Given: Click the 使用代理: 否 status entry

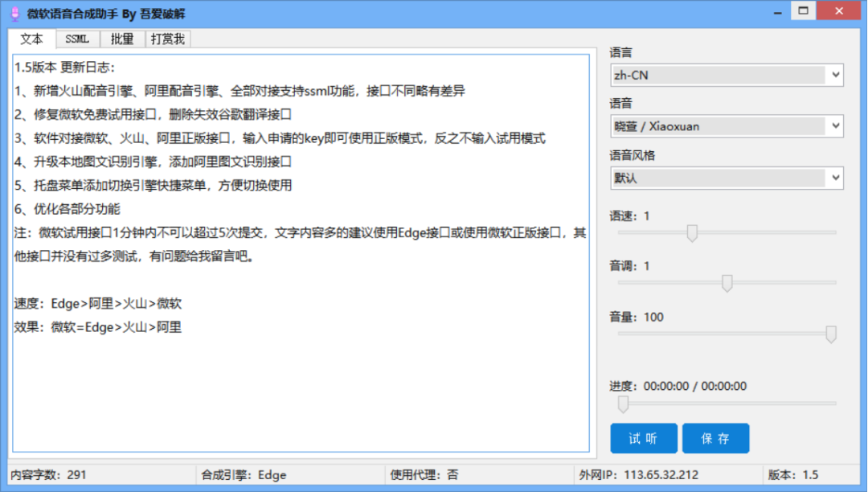Looking at the screenshot, I should pos(424,475).
